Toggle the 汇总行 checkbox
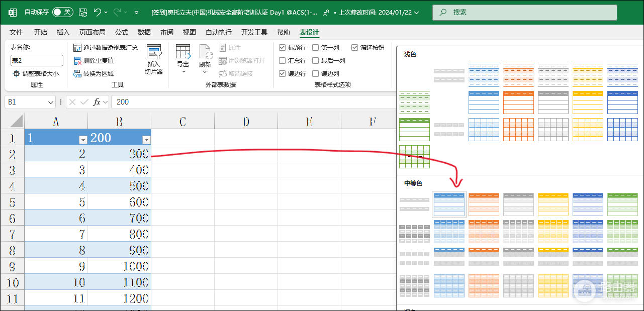644x311 pixels. point(283,60)
